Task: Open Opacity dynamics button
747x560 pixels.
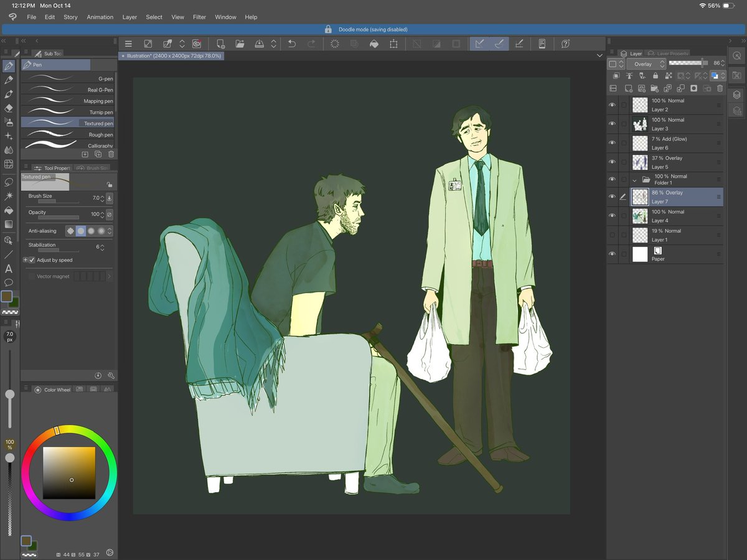Action: (110, 215)
